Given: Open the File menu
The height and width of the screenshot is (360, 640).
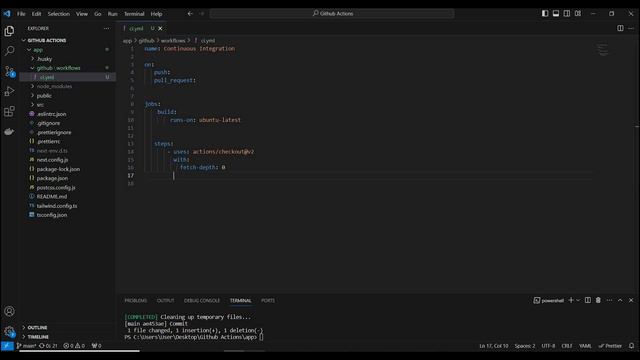Looking at the screenshot, I should tap(21, 14).
